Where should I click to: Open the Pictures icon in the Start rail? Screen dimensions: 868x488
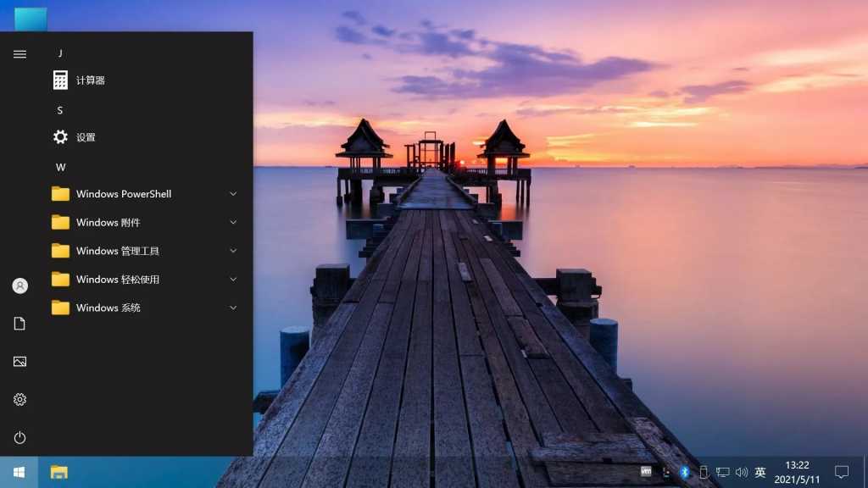(19, 361)
